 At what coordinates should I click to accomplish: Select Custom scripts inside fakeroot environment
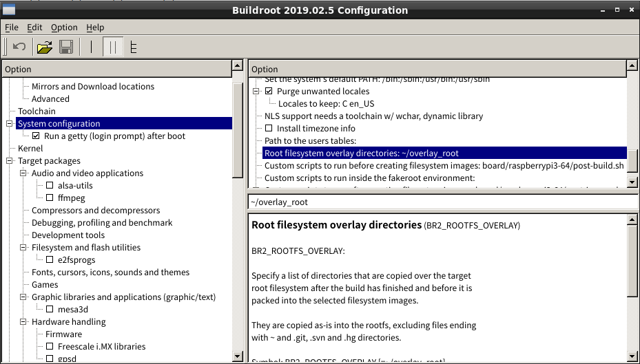pyautogui.click(x=370, y=178)
